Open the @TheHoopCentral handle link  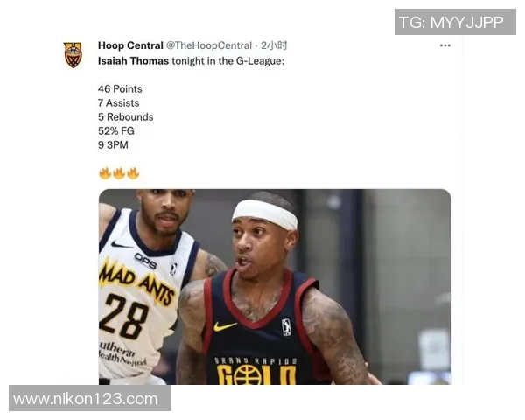click(x=208, y=45)
